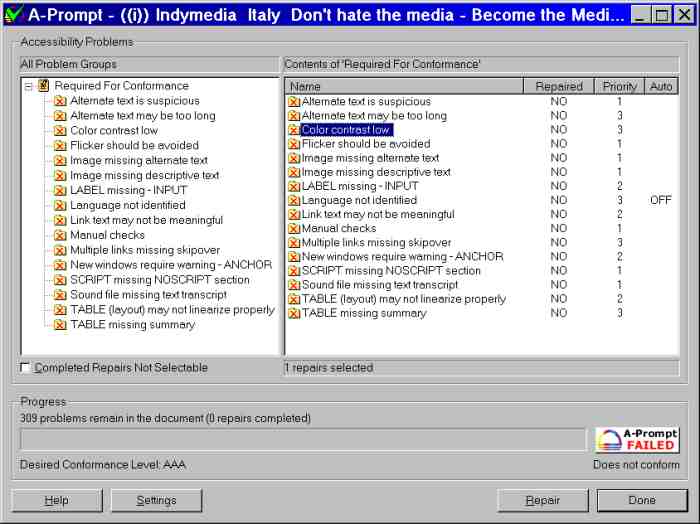This screenshot has height=524, width=700.
Task: Click icon beside list row SCRIPT missing NOSCRIPT section
Action: (294, 271)
